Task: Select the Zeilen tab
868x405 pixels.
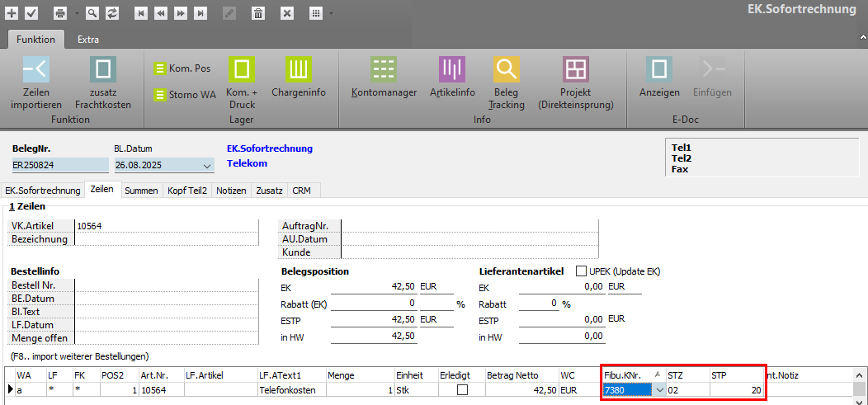Action: tap(102, 189)
